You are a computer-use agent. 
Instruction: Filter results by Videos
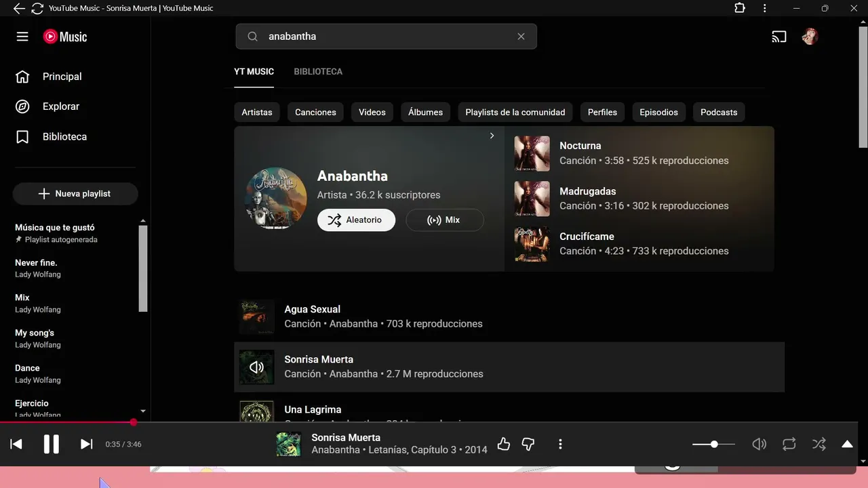372,113
